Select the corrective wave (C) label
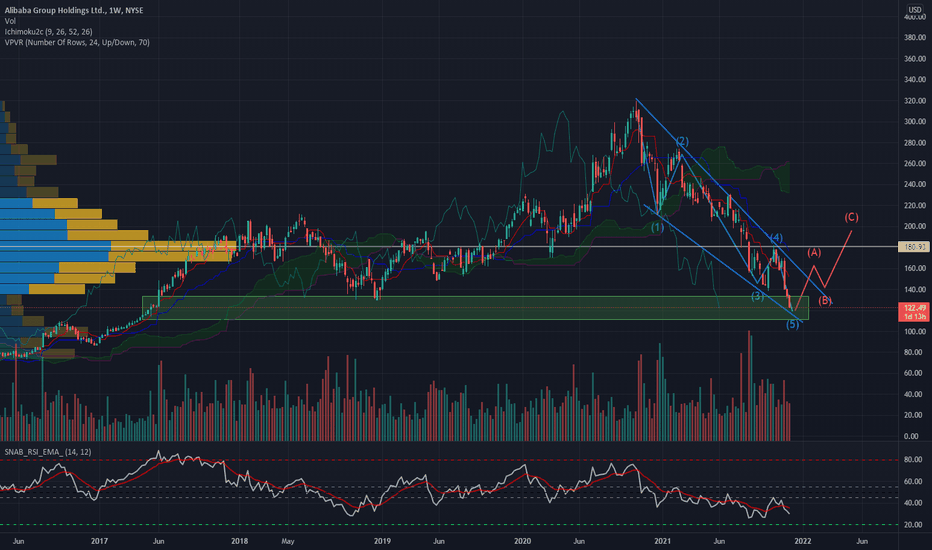 (x=851, y=217)
